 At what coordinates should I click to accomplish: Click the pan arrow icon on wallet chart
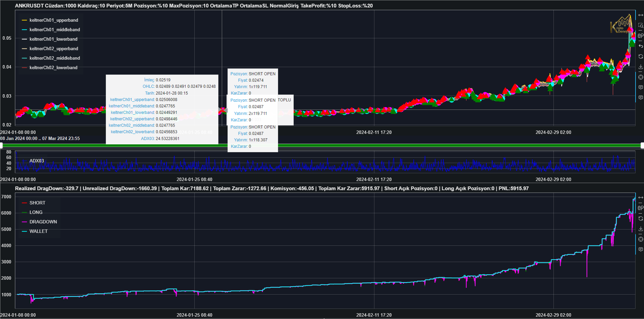640,198
